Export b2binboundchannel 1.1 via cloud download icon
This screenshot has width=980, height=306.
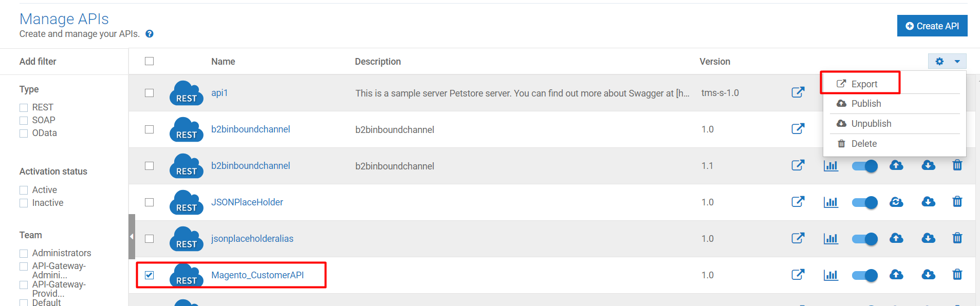pos(929,165)
